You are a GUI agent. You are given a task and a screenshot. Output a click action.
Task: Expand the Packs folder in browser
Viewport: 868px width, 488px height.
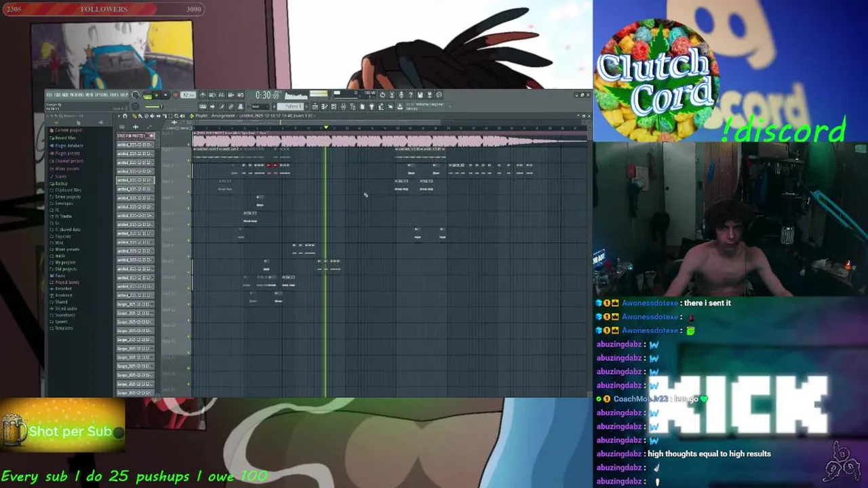tap(58, 275)
